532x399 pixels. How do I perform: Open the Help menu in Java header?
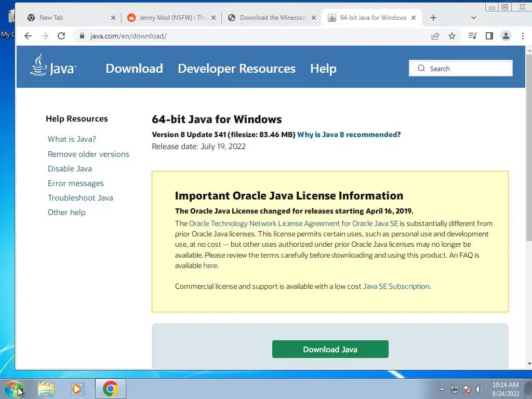pos(323,69)
